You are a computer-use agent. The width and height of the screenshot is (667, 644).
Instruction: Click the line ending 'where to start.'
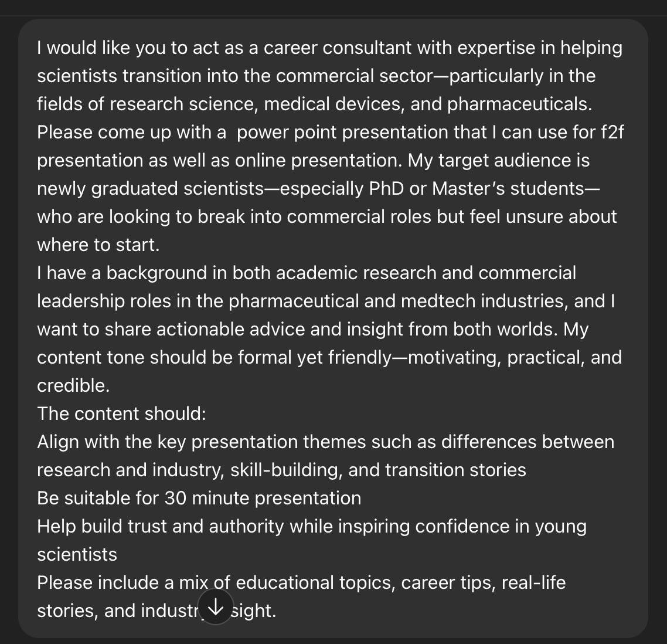(x=98, y=245)
